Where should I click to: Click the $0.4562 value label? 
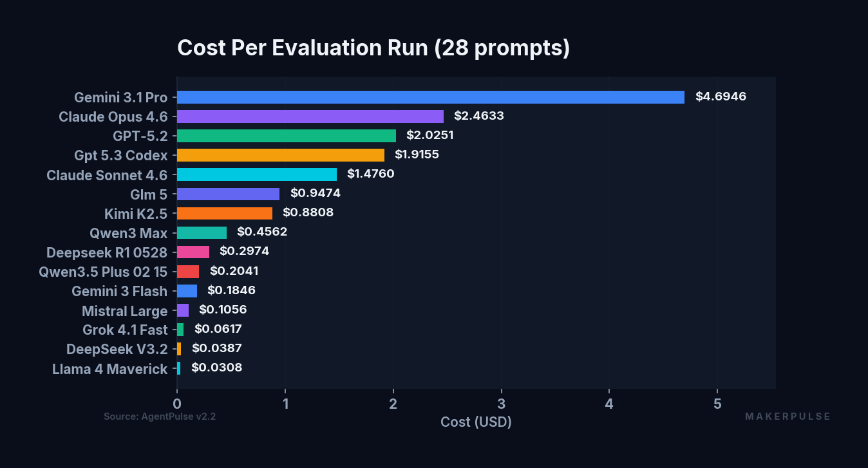pyautogui.click(x=262, y=232)
